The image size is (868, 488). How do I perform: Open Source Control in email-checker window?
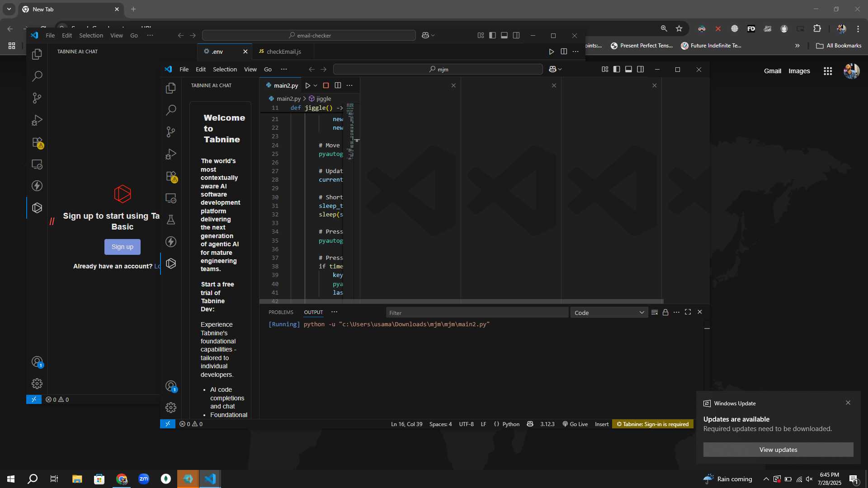(x=37, y=98)
